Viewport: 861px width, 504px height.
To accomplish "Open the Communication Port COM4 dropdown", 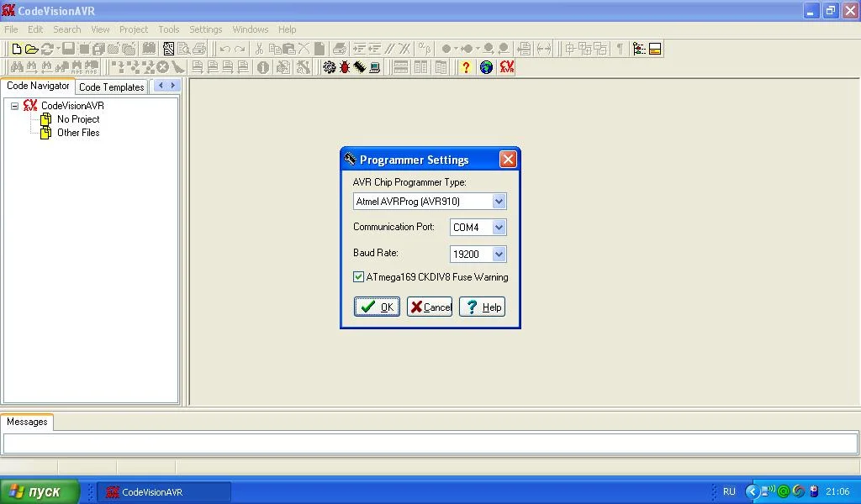I will click(x=499, y=227).
